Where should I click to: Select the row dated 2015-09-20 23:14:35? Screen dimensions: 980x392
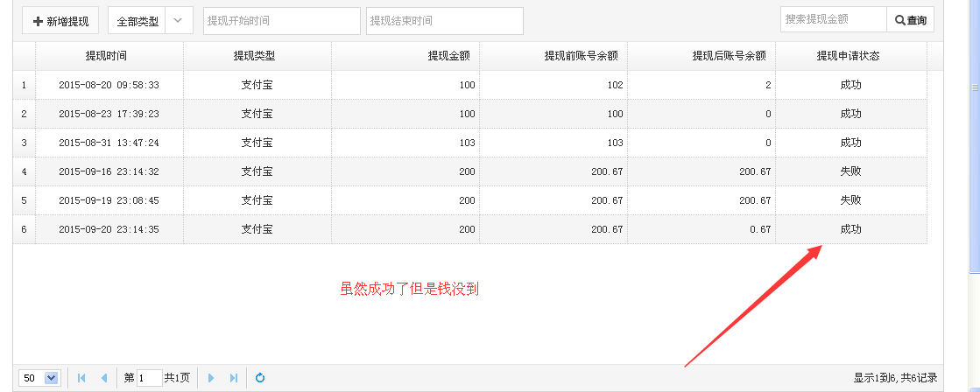[109, 229]
